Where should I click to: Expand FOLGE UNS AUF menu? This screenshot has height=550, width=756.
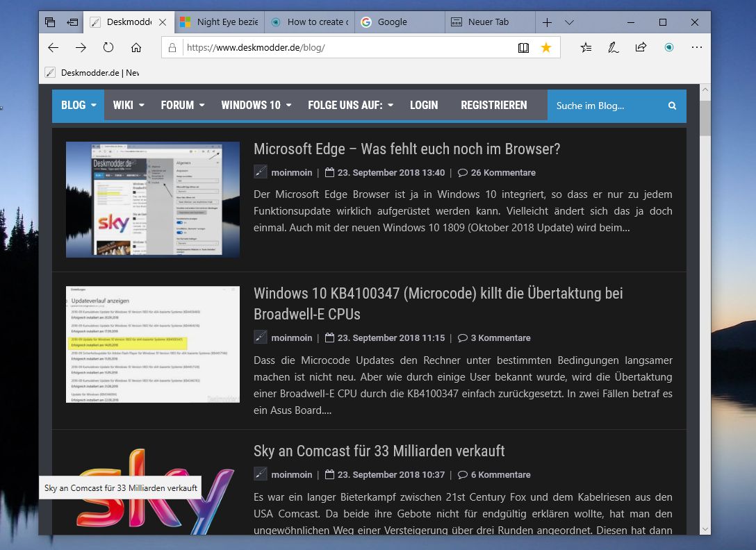pos(350,105)
